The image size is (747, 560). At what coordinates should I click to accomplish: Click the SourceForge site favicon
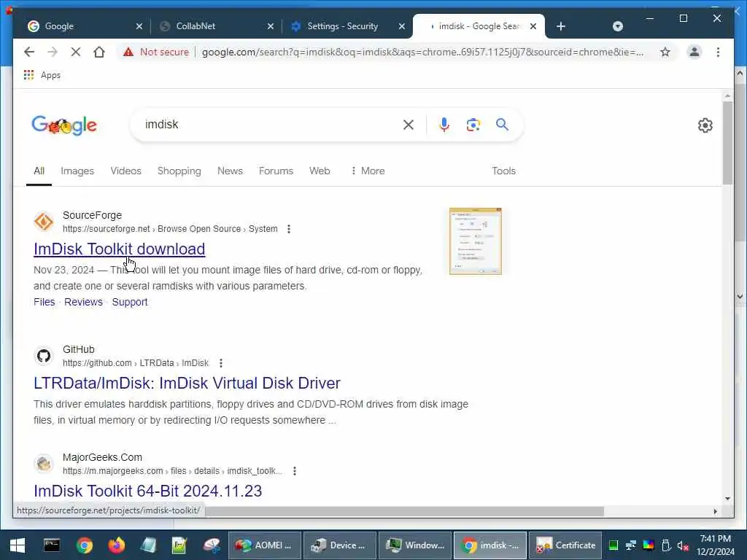[x=44, y=222]
